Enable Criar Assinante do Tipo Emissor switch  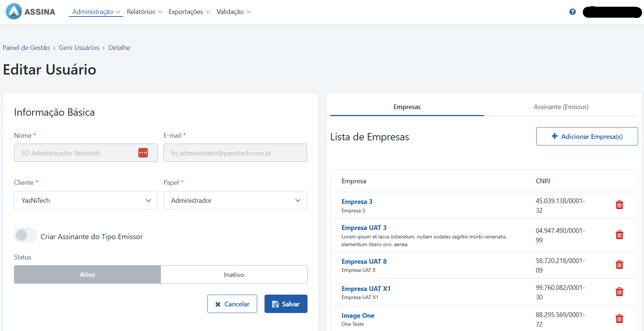pos(25,235)
